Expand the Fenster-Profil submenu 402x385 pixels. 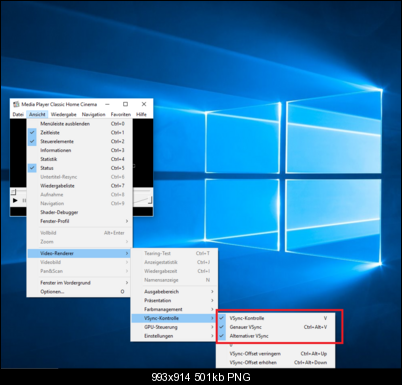(x=80, y=221)
